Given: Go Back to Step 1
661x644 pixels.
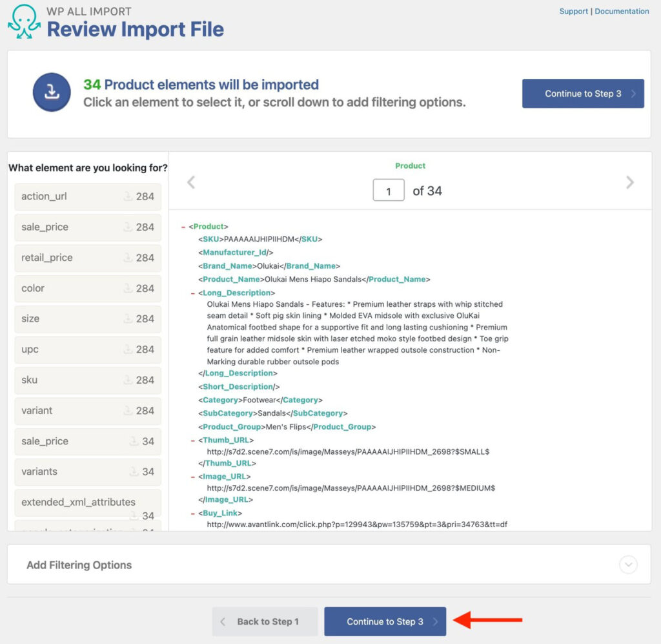Looking at the screenshot, I should pyautogui.click(x=265, y=621).
